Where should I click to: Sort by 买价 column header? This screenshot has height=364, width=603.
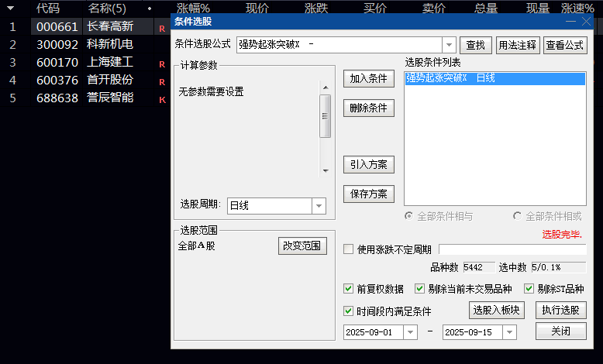point(375,8)
